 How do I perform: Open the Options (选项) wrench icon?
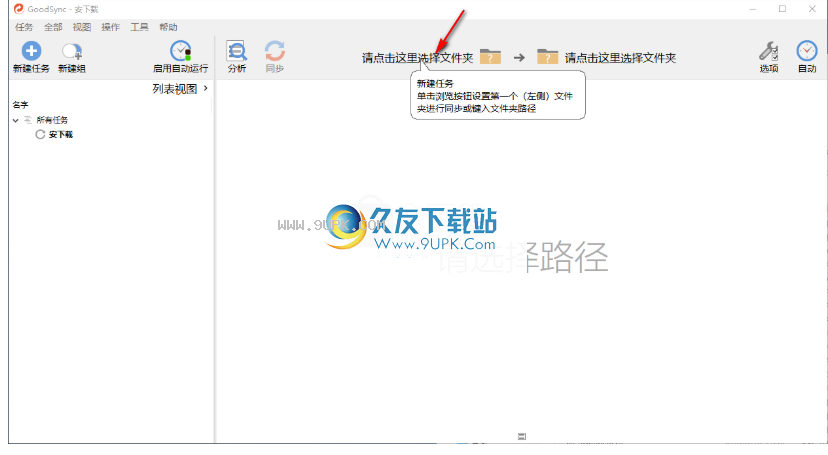coord(769,51)
